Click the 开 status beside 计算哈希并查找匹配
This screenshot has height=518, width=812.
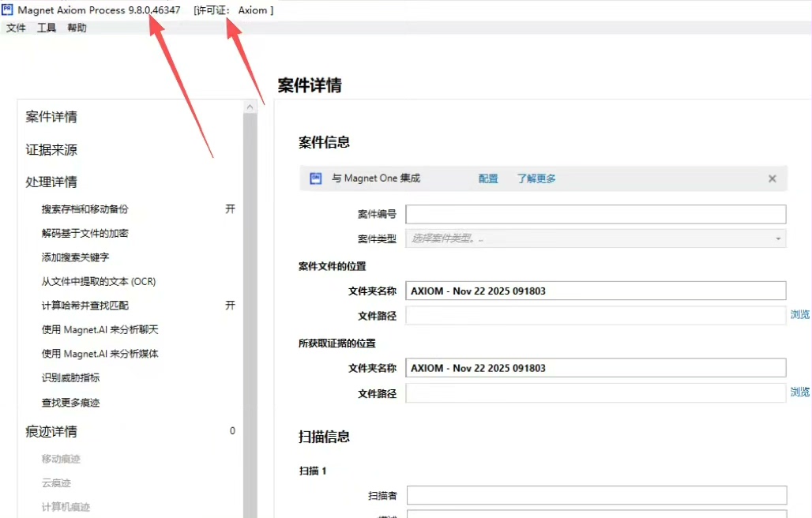[x=230, y=306]
